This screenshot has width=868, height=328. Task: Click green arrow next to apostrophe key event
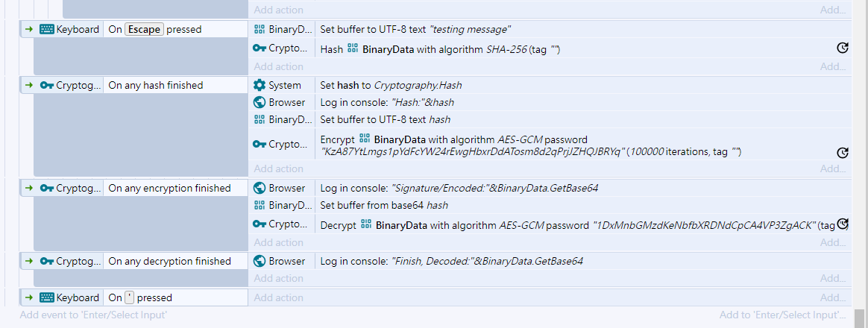point(29,297)
